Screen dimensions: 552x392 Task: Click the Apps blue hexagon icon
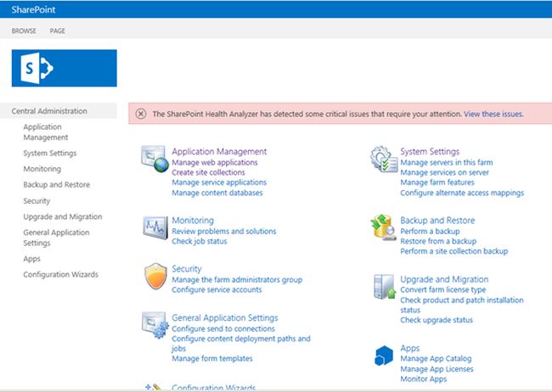(384, 356)
